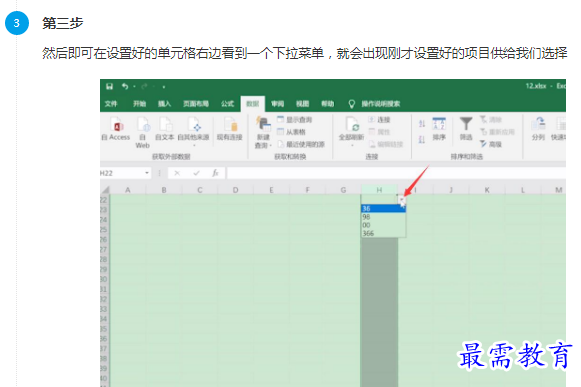
Task: Click the 现有连接 icon
Action: 230,129
